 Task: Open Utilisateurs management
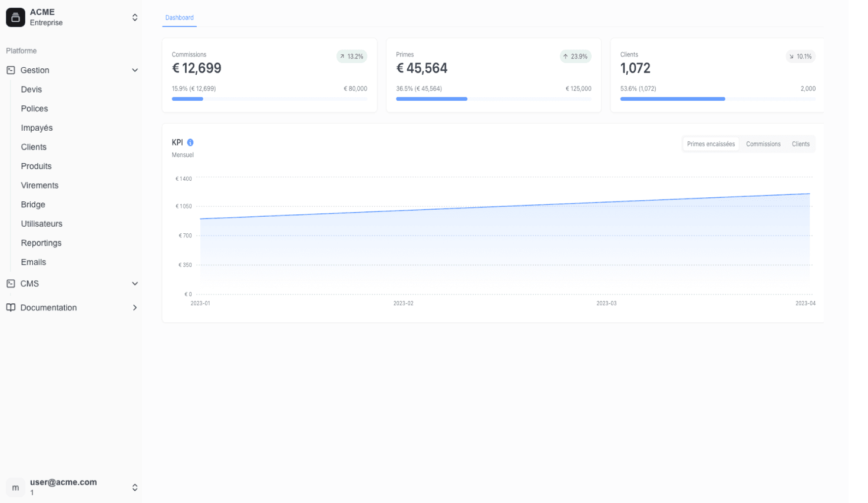pyautogui.click(x=41, y=224)
